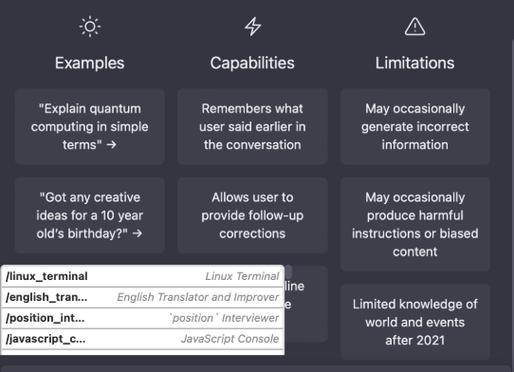The width and height of the screenshot is (514, 372).
Task: Click the Capabilities column heading
Action: point(252,63)
